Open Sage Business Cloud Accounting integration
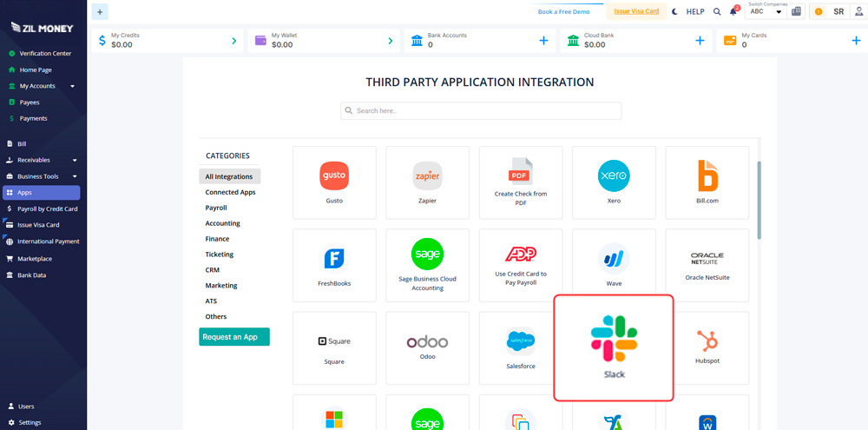This screenshot has width=868, height=430. coord(427,265)
